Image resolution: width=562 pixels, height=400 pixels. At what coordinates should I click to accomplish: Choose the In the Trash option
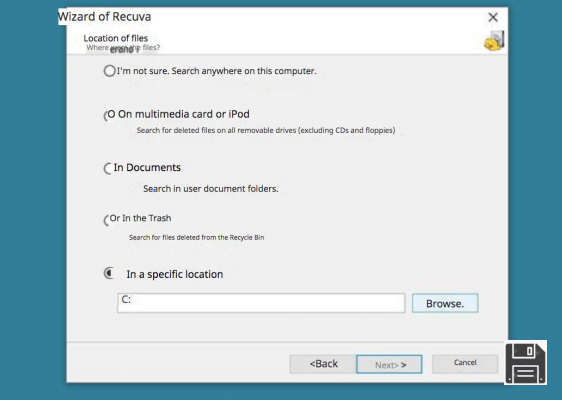click(x=107, y=220)
